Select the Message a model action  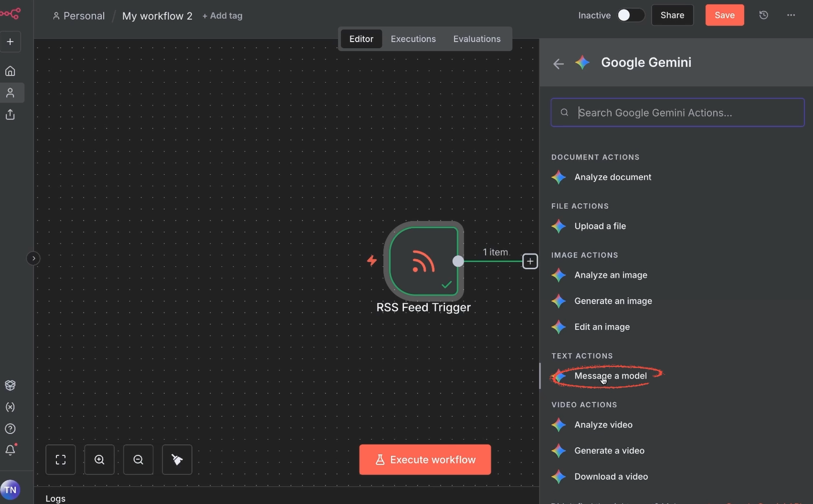(x=610, y=376)
